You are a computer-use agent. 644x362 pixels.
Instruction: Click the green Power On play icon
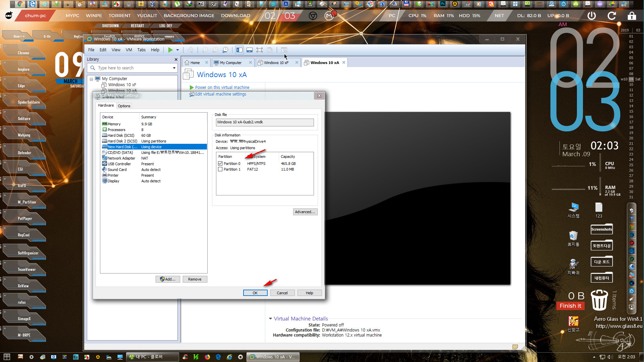170,50
